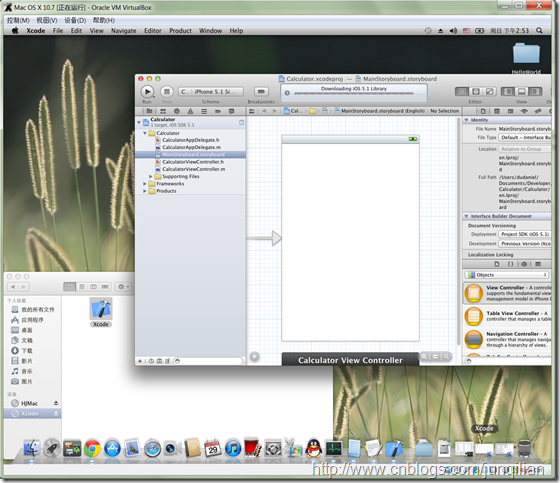Image resolution: width=560 pixels, height=483 pixels.
Task: Show the Search navigator
Action: (176, 111)
